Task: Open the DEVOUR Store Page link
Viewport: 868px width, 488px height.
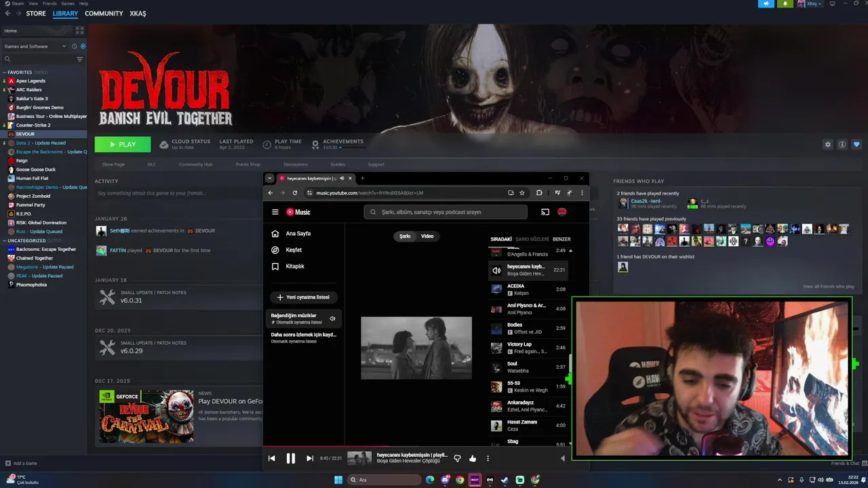Action: tap(113, 164)
